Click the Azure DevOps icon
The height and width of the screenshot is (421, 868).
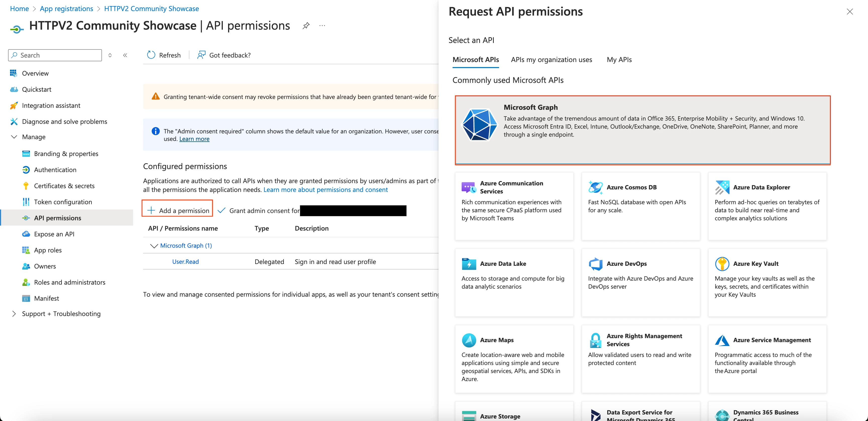click(595, 264)
